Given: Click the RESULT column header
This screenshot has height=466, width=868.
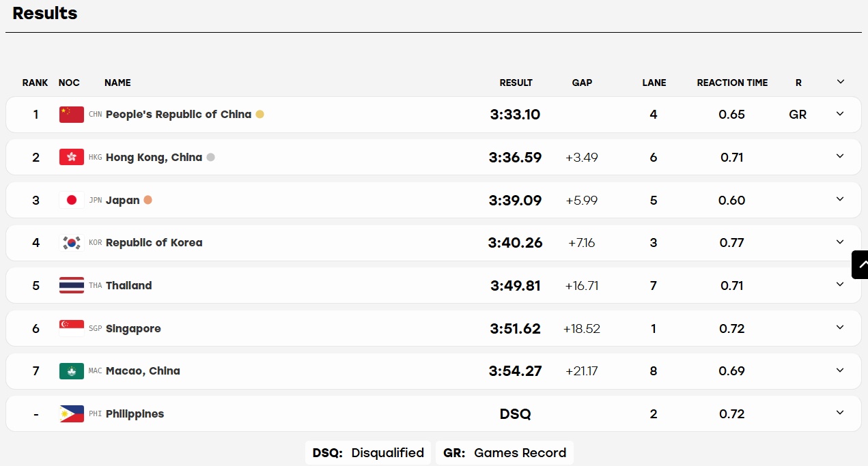Looking at the screenshot, I should (x=516, y=83).
